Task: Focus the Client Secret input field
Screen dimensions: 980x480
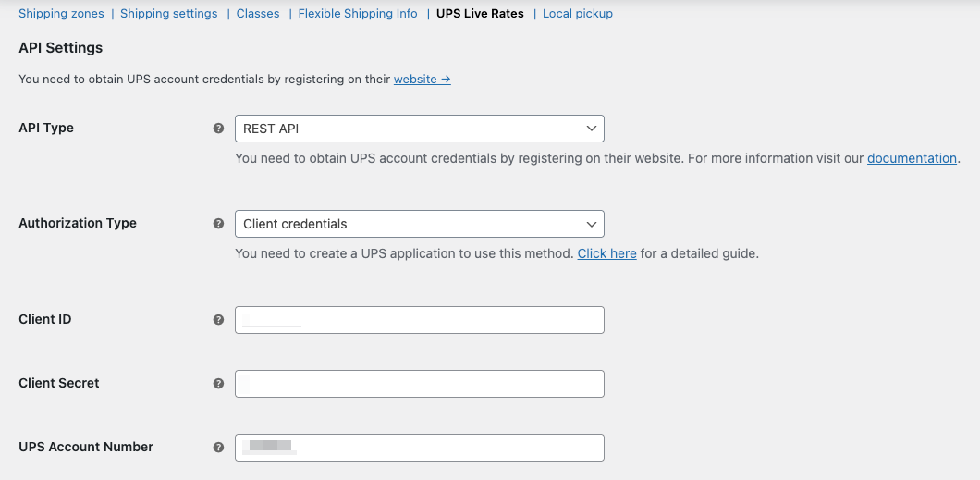Action: point(419,383)
